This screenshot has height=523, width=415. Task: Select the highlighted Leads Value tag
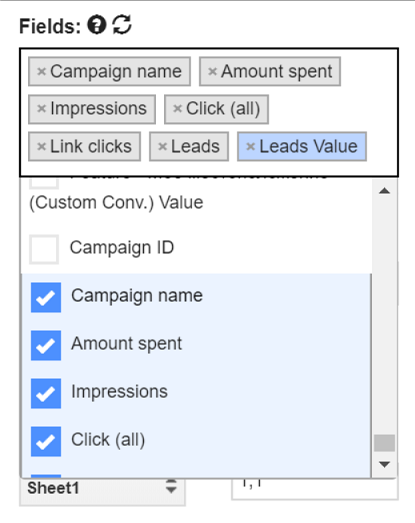(x=302, y=146)
